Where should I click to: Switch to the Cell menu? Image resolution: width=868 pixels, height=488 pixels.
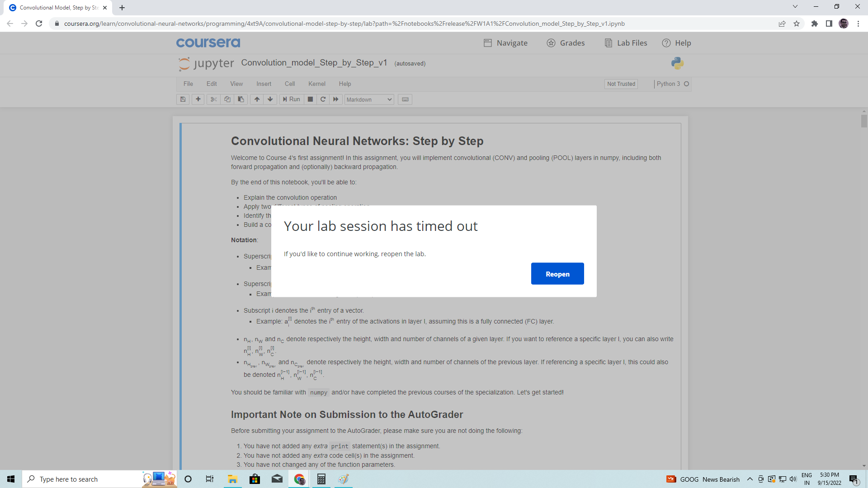[x=290, y=84]
